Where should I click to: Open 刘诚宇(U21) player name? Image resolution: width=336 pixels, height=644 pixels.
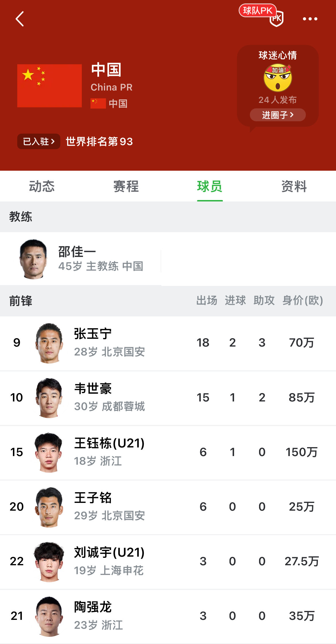(x=109, y=552)
